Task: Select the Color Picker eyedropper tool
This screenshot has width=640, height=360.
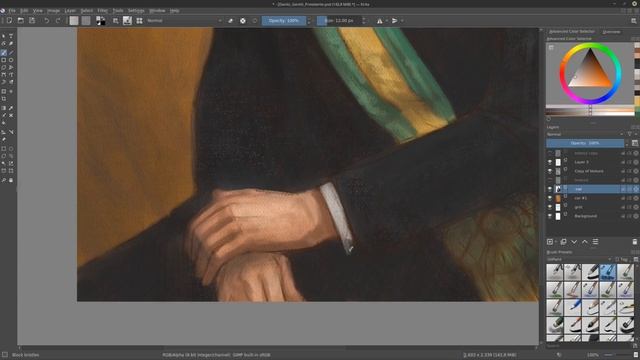Action: 11,108
